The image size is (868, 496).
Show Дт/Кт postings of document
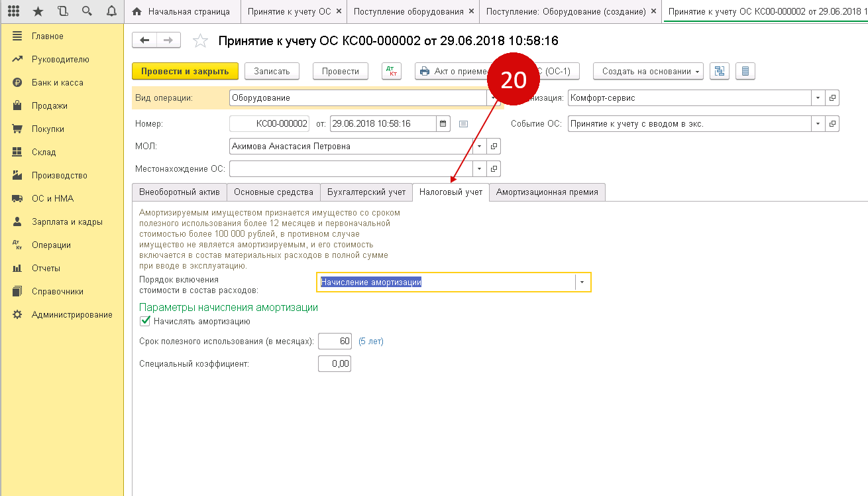(x=392, y=72)
